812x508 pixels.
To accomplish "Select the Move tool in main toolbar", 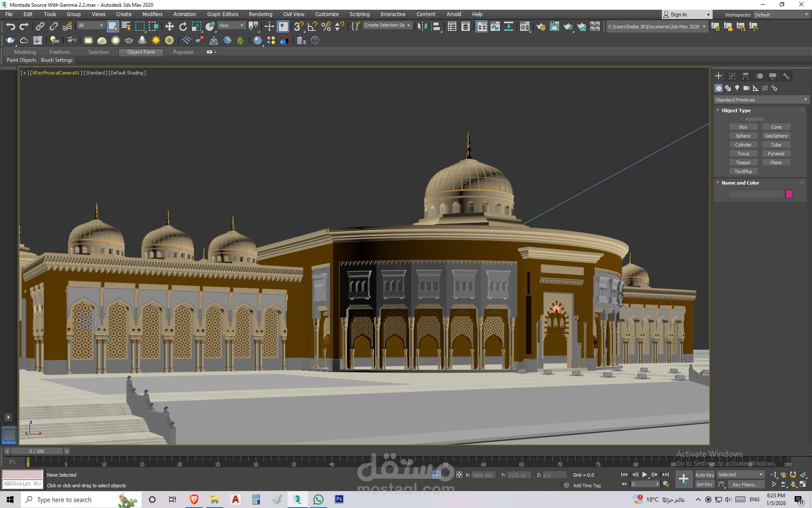I will 169,27.
